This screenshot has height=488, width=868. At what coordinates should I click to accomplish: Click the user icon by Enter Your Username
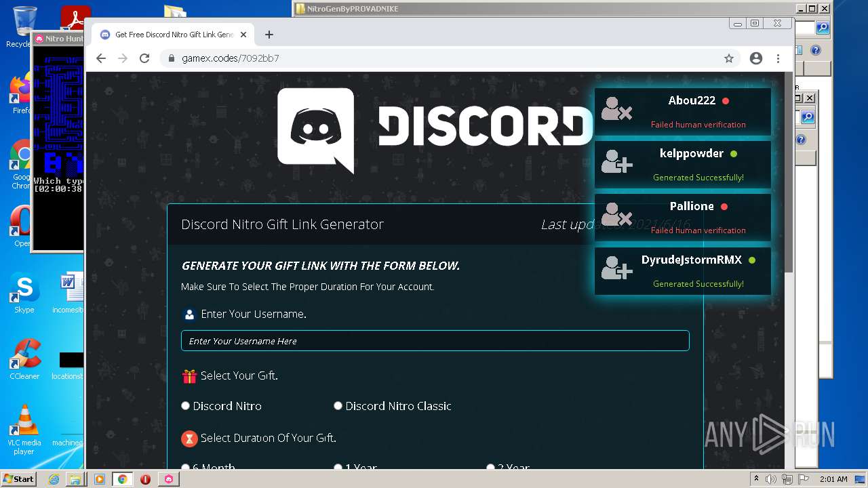tap(189, 314)
